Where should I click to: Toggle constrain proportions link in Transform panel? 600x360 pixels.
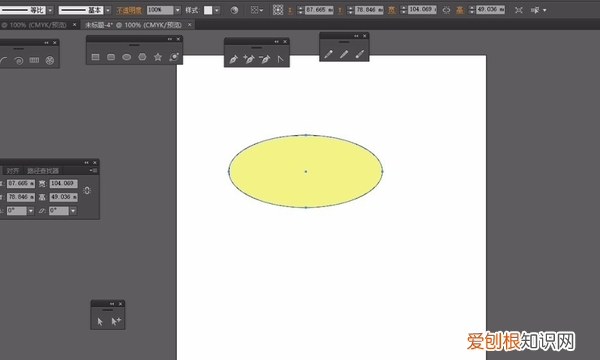tap(87, 190)
